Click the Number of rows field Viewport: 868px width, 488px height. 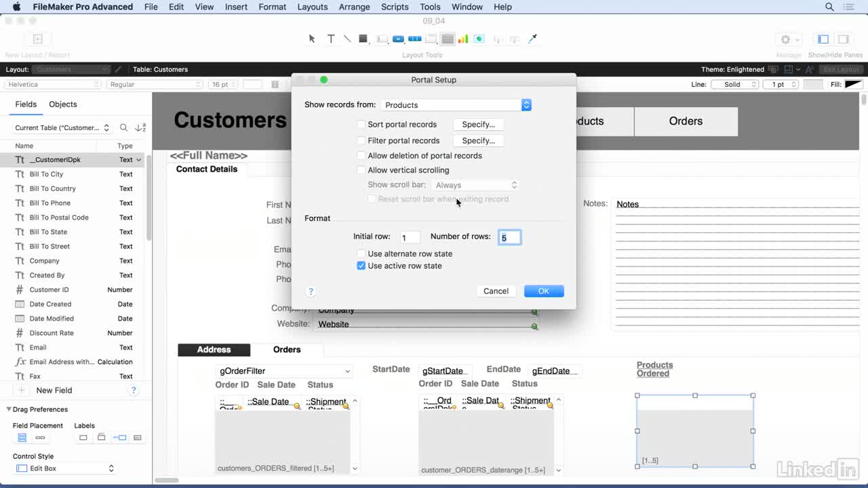(x=510, y=237)
